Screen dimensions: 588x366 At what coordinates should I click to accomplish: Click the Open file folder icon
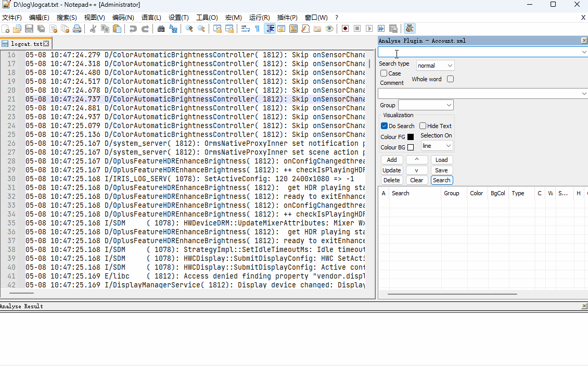point(17,29)
